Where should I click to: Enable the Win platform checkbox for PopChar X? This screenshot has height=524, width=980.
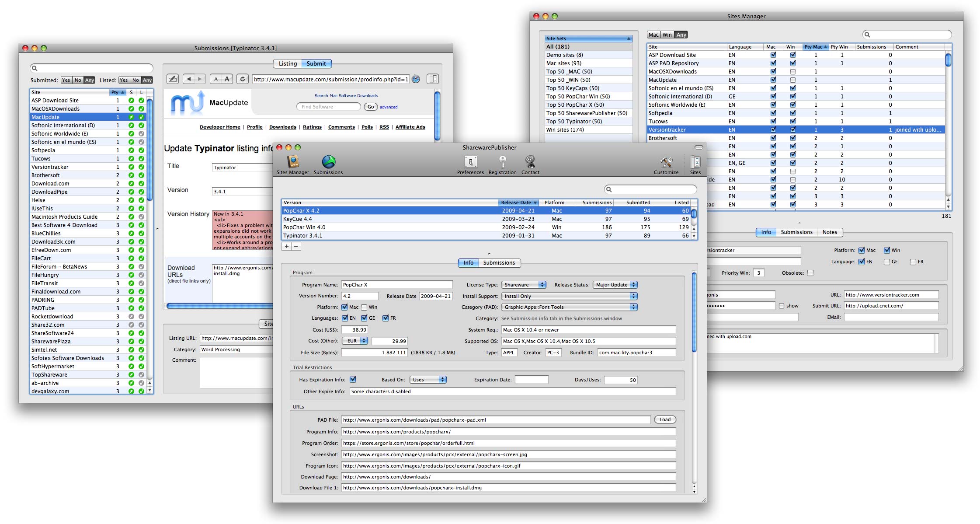(365, 307)
